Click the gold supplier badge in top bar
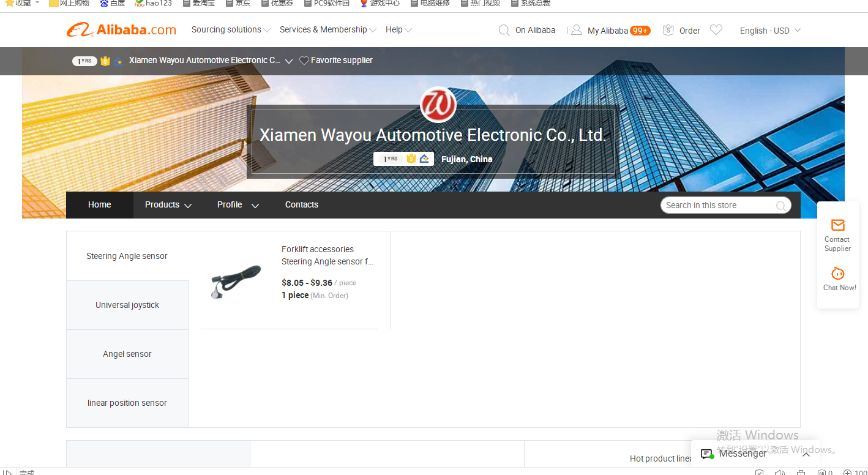Viewport: 868px width, 475px height. [x=105, y=61]
